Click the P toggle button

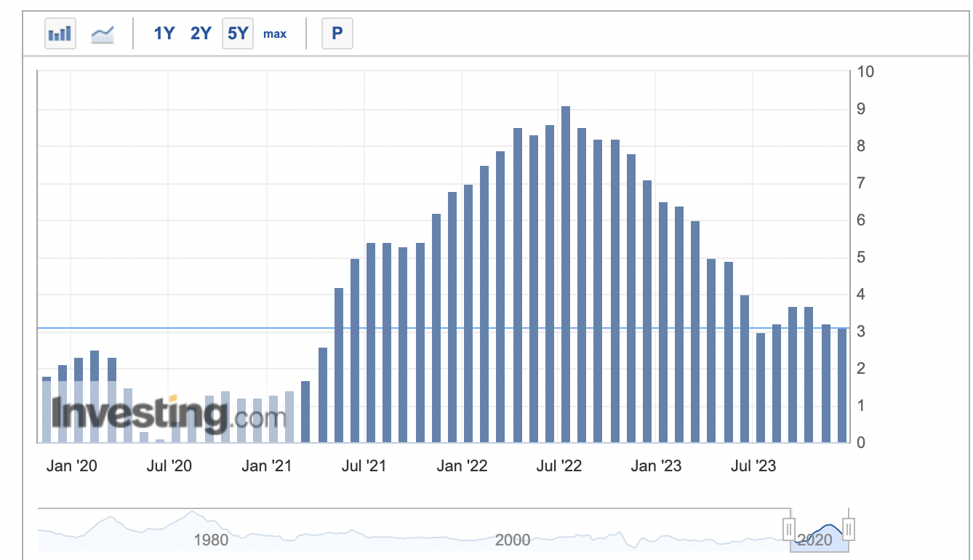tap(337, 33)
